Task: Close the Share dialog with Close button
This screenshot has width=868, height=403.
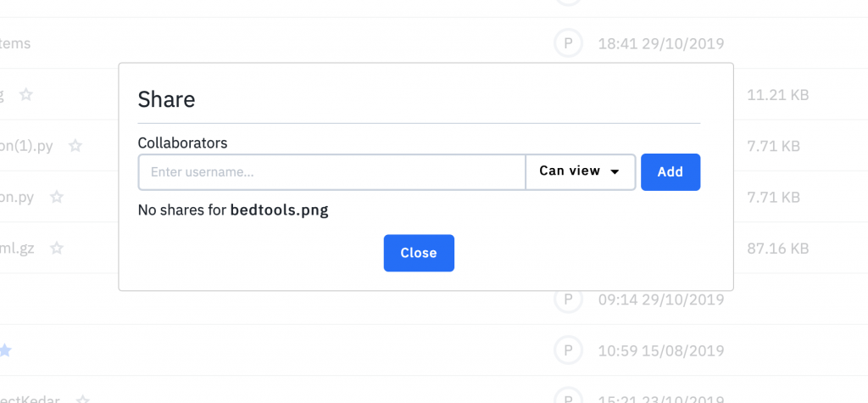Action: [x=419, y=253]
